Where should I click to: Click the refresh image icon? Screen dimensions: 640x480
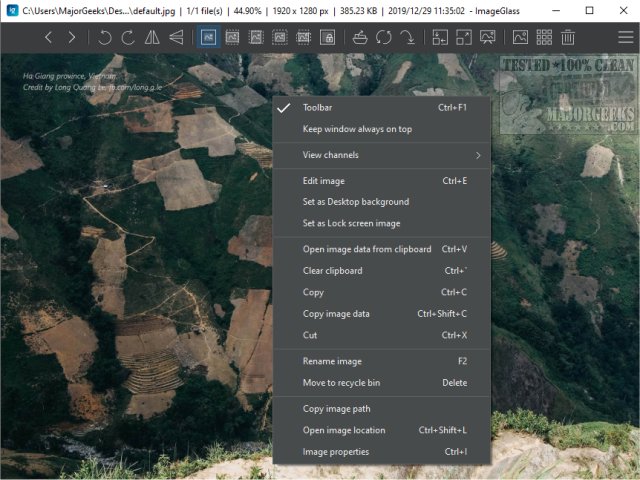384,38
